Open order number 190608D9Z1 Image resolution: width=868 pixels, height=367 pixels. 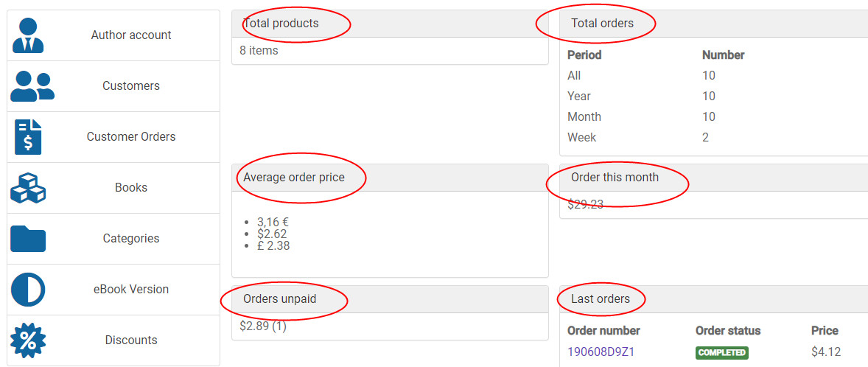pyautogui.click(x=601, y=352)
